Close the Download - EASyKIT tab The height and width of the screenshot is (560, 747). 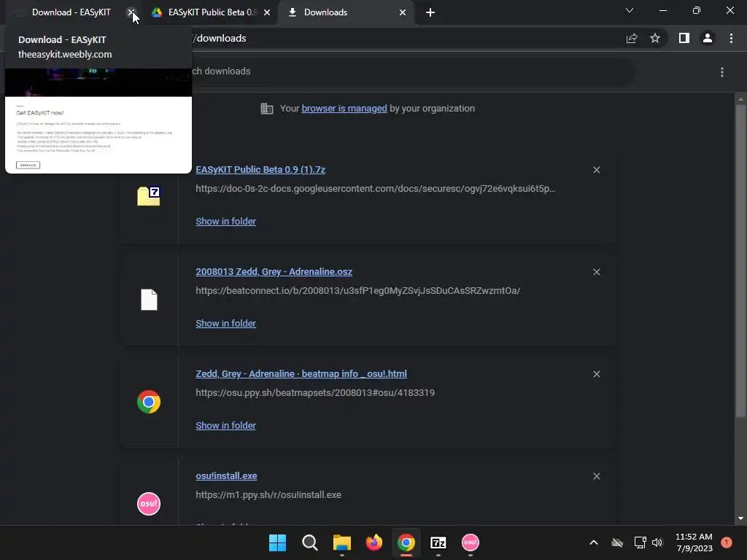131,12
